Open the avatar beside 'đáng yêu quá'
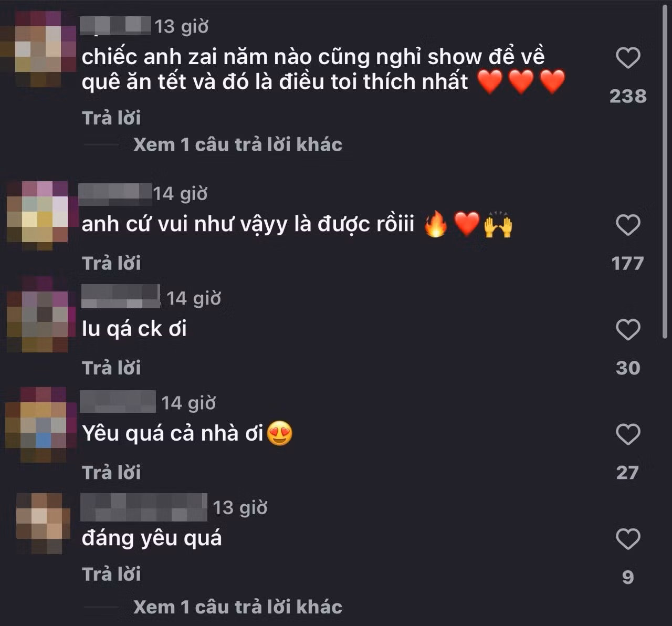672x626 pixels. point(43,523)
